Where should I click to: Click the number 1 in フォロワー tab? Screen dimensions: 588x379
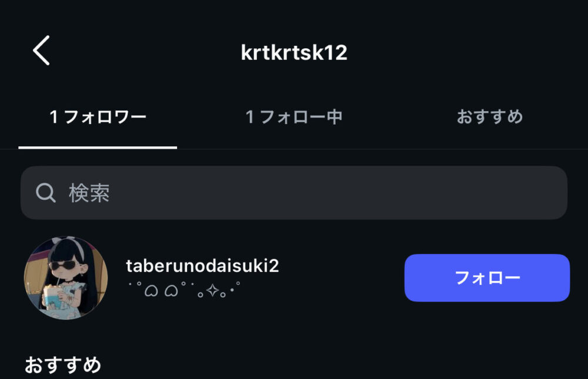[54, 118]
